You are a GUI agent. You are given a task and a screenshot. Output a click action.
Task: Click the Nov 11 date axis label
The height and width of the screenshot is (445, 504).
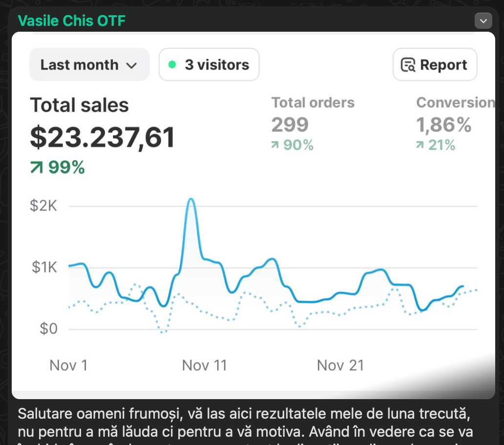click(x=204, y=365)
